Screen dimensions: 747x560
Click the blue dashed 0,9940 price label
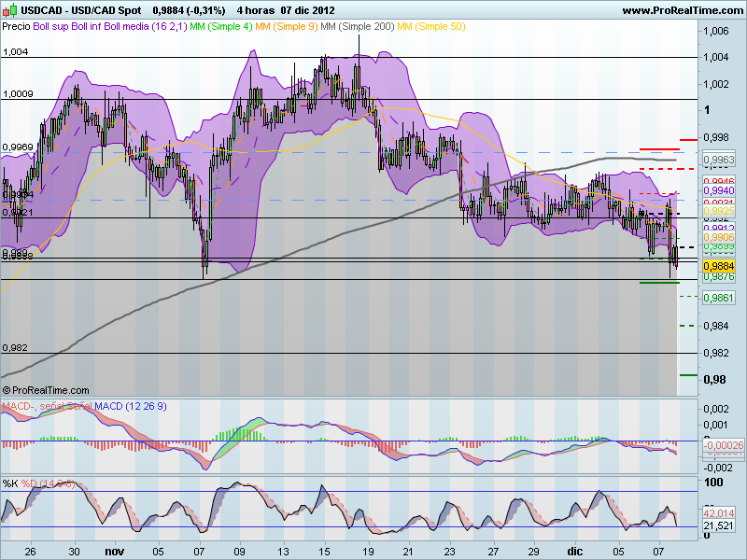click(x=718, y=189)
